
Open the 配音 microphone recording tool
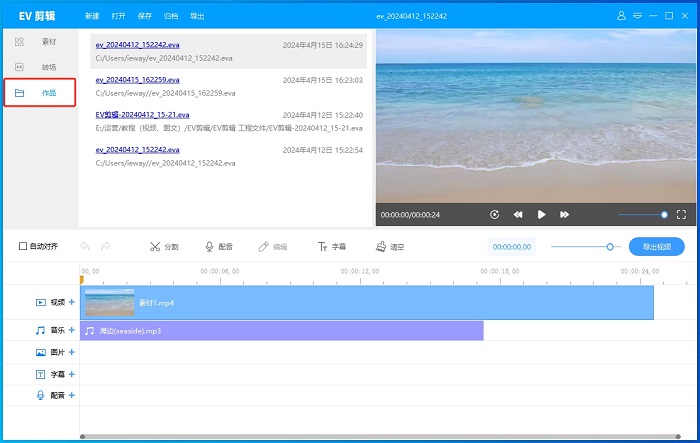[x=218, y=246]
